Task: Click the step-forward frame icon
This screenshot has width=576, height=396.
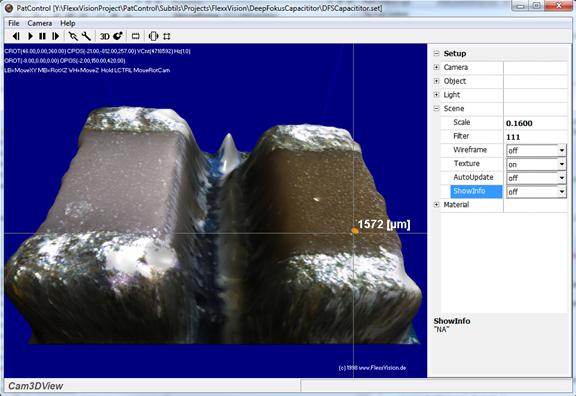Action: pyautogui.click(x=55, y=36)
